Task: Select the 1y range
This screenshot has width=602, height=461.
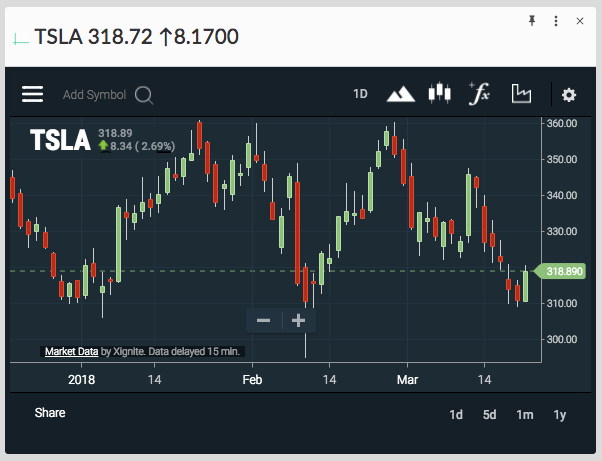Action: click(560, 415)
